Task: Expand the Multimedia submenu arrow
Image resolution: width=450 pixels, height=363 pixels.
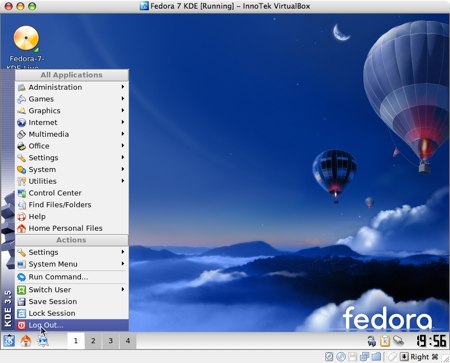Action: [x=123, y=134]
